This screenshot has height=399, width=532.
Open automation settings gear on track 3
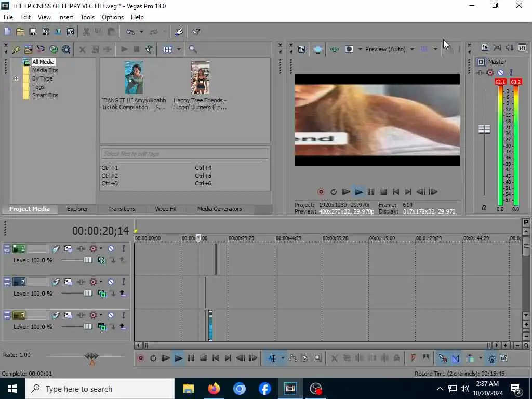[x=93, y=315]
